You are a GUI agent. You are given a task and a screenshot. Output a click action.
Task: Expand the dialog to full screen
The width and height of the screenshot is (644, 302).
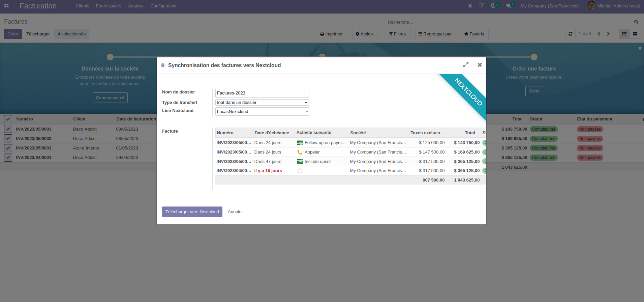point(466,65)
